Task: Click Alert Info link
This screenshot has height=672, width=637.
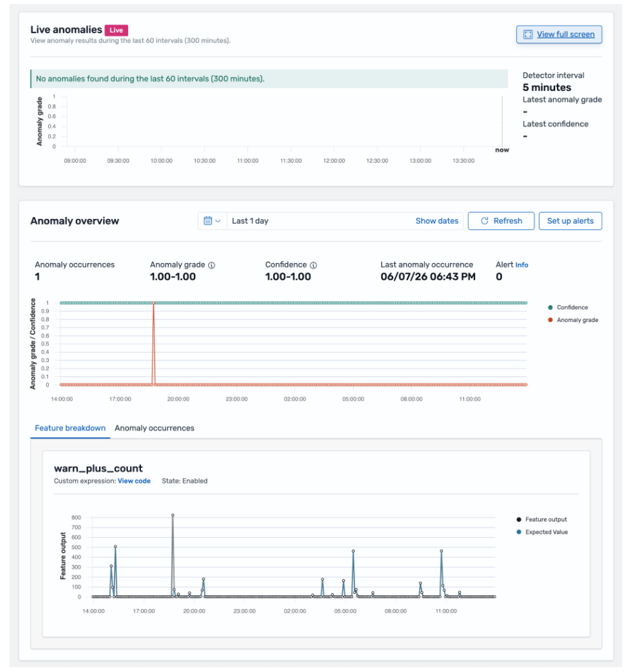Action: 521,265
